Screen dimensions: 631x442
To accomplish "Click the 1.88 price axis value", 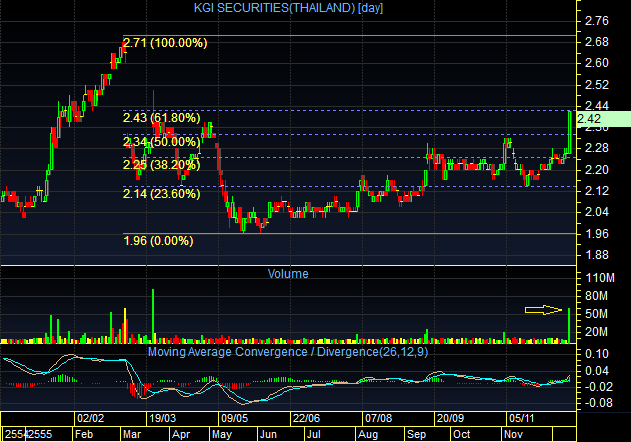I will pyautogui.click(x=596, y=254).
